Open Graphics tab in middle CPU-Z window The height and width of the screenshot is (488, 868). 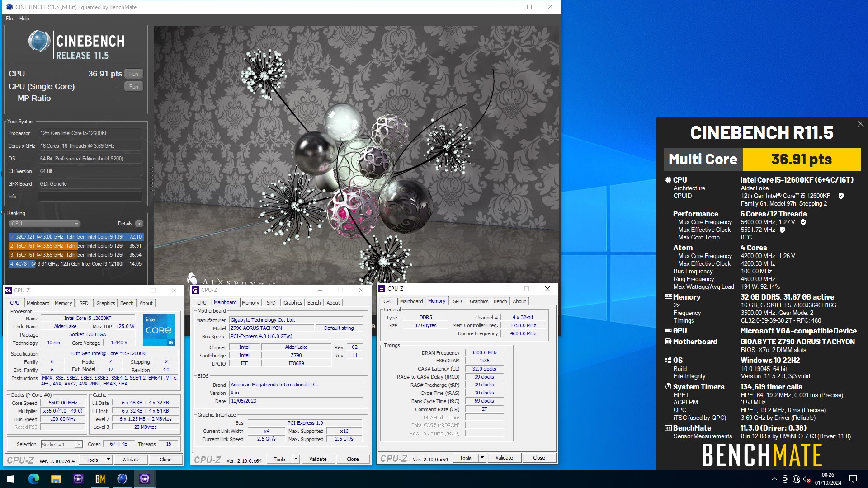tap(293, 303)
